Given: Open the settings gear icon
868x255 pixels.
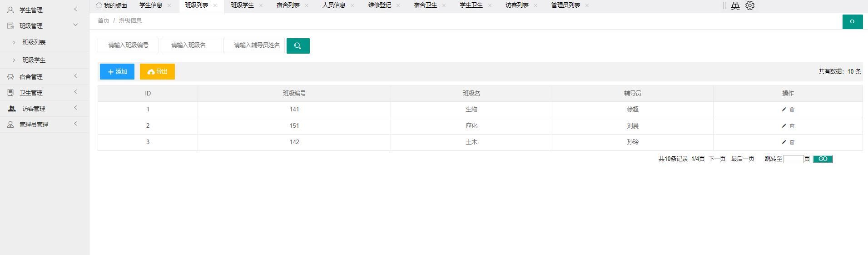Looking at the screenshot, I should [750, 5].
